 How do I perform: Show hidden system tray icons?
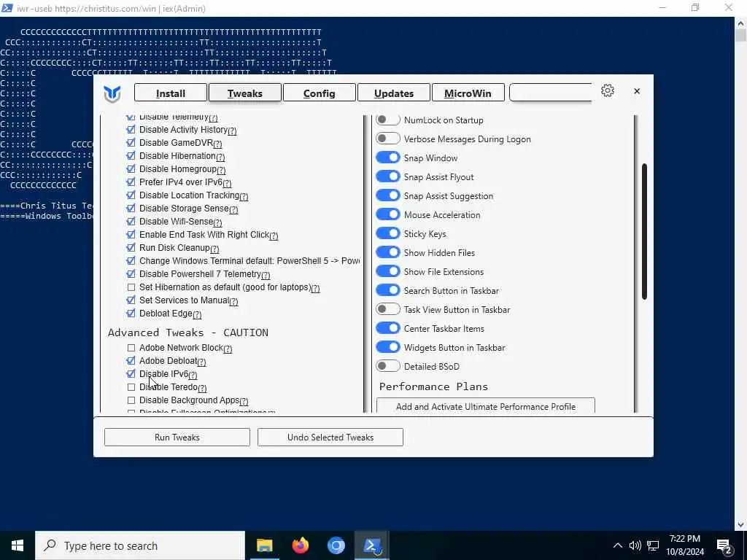[x=617, y=545]
